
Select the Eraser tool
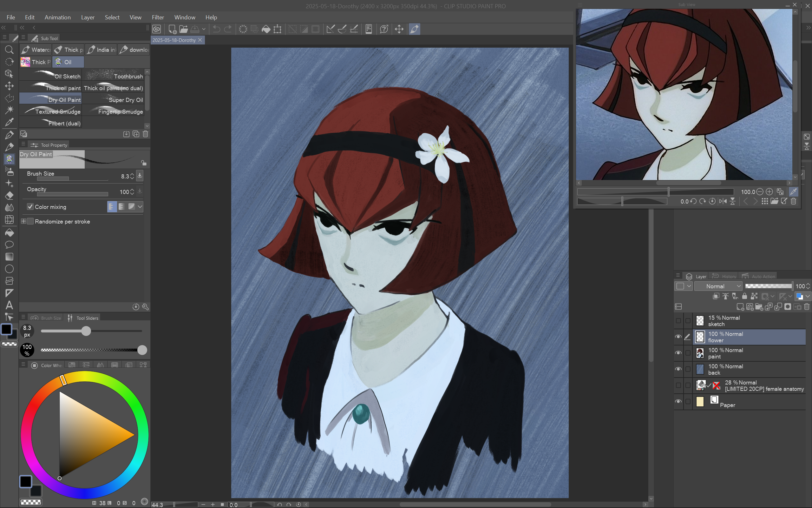coord(9,196)
